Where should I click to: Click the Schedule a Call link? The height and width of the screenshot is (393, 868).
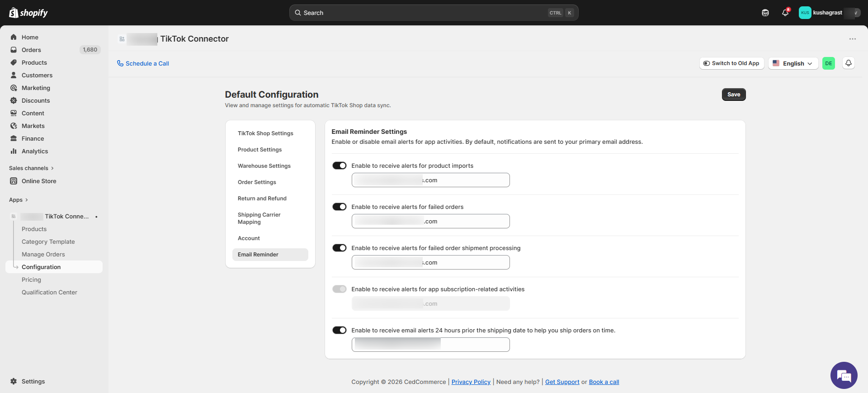pyautogui.click(x=143, y=63)
